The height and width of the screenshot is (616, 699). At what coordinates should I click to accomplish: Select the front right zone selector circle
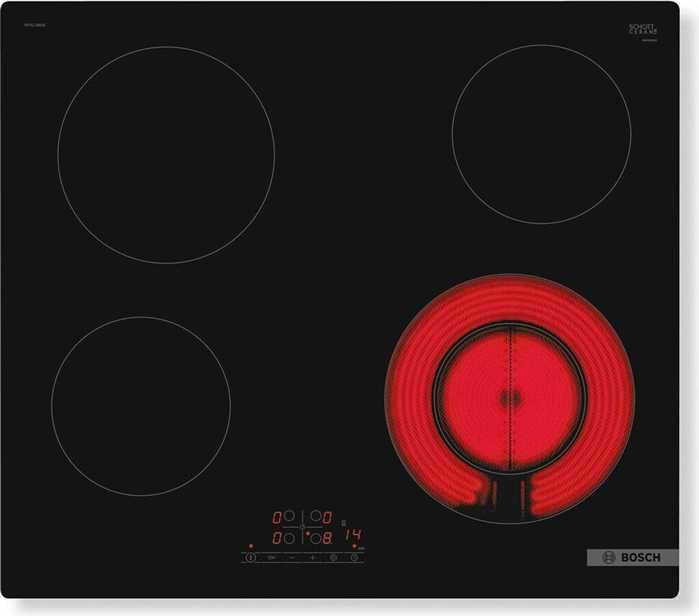point(315,538)
